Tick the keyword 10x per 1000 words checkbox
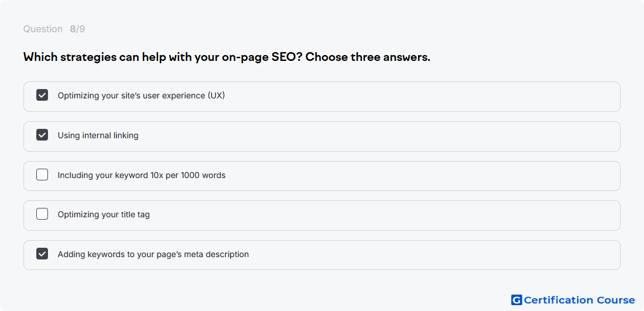Screen dimensions: 644x311 [42, 175]
